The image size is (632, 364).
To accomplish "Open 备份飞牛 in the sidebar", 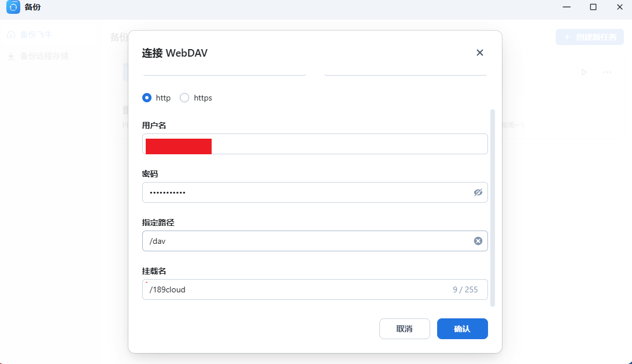I will tap(36, 35).
